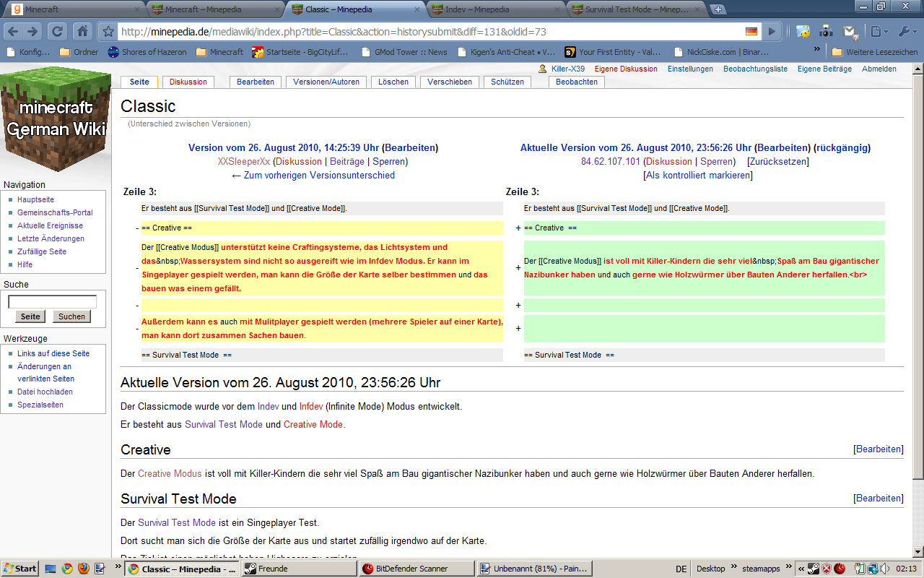Open a new tab with the plus button
This screenshot has width=924, height=578.
coord(718,9)
